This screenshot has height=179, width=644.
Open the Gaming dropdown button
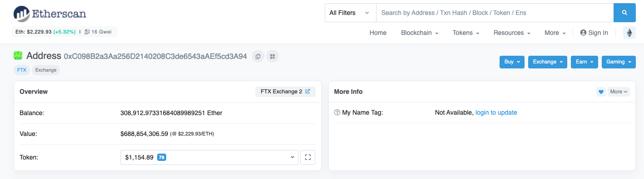(619, 62)
